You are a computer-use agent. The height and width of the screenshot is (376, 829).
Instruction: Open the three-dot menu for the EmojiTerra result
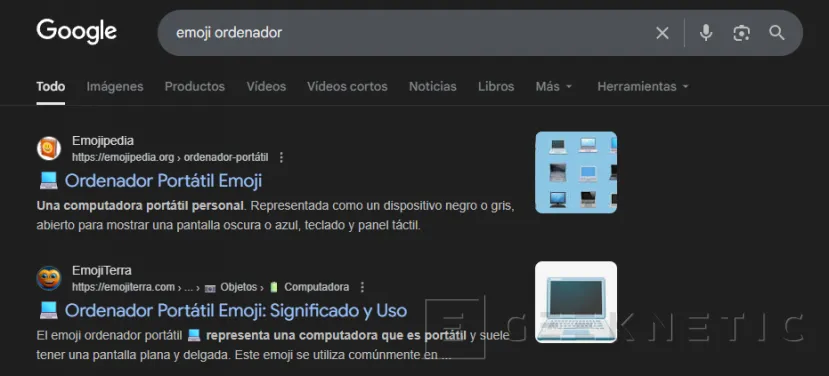(362, 287)
